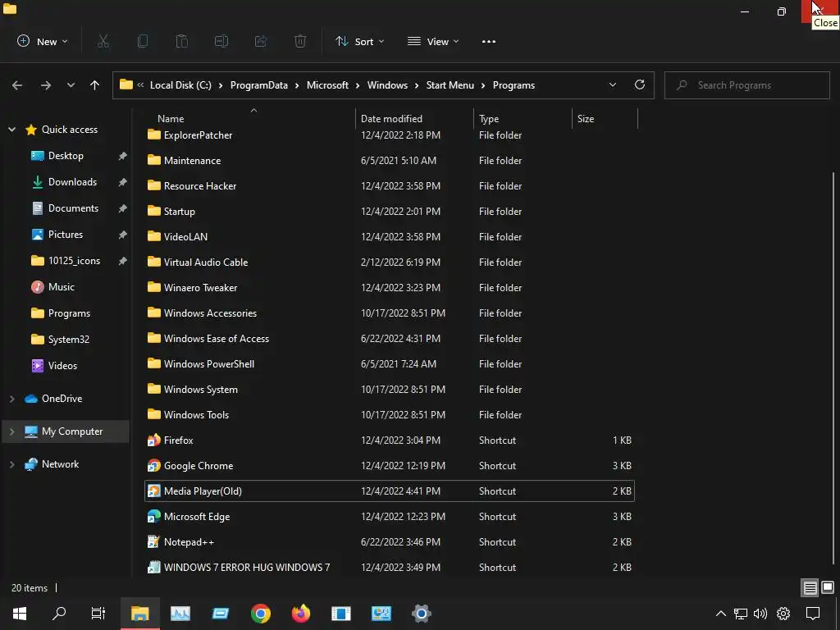840x630 pixels.
Task: Open Google Chrome from the taskbar
Action: (260, 614)
